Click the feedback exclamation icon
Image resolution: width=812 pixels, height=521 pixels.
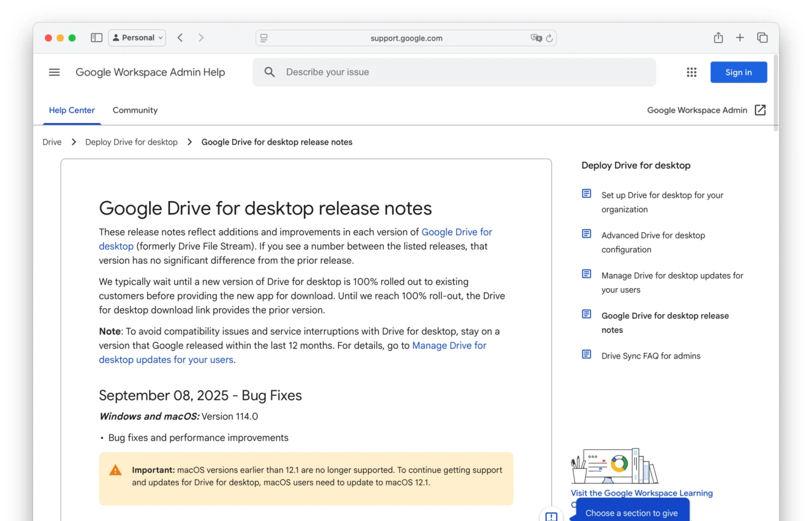(x=551, y=515)
